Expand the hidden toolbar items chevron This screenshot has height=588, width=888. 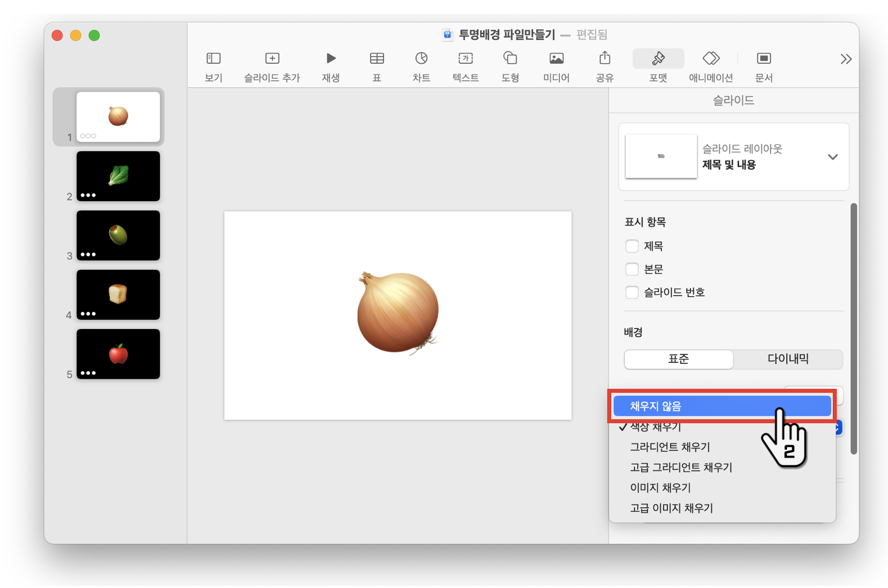(845, 59)
